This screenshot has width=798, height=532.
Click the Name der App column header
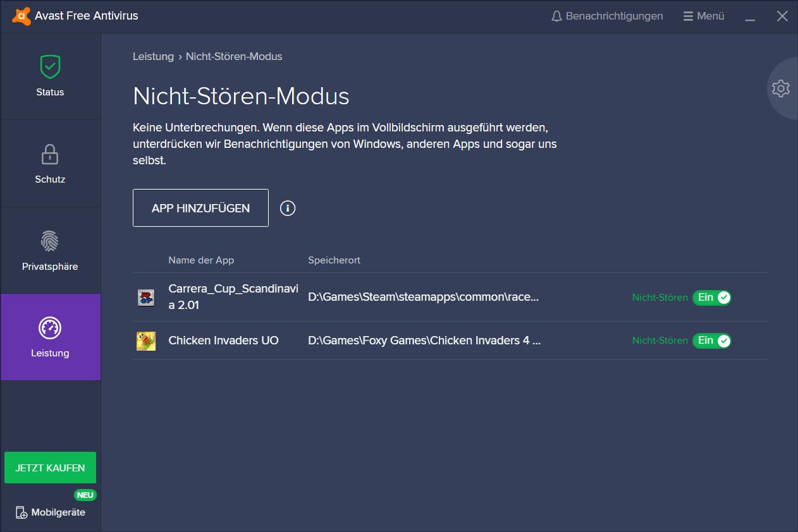pyautogui.click(x=201, y=260)
